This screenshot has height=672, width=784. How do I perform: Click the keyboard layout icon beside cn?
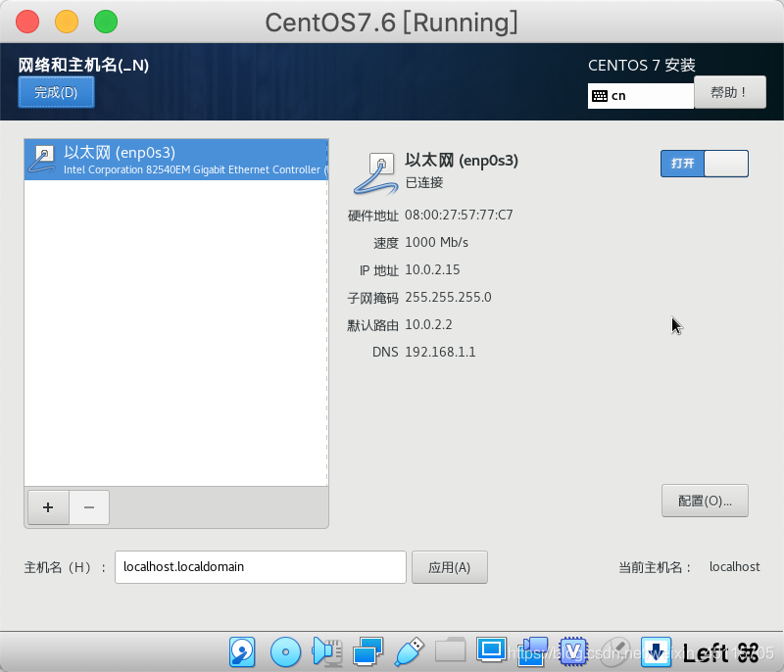(600, 95)
